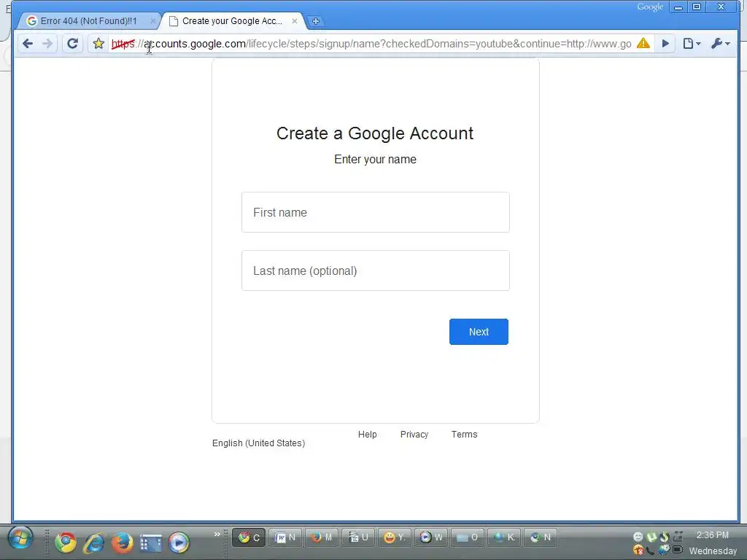Viewport: 747px width, 560px height.
Task: Close the Error 404 tab
Action: [153, 21]
